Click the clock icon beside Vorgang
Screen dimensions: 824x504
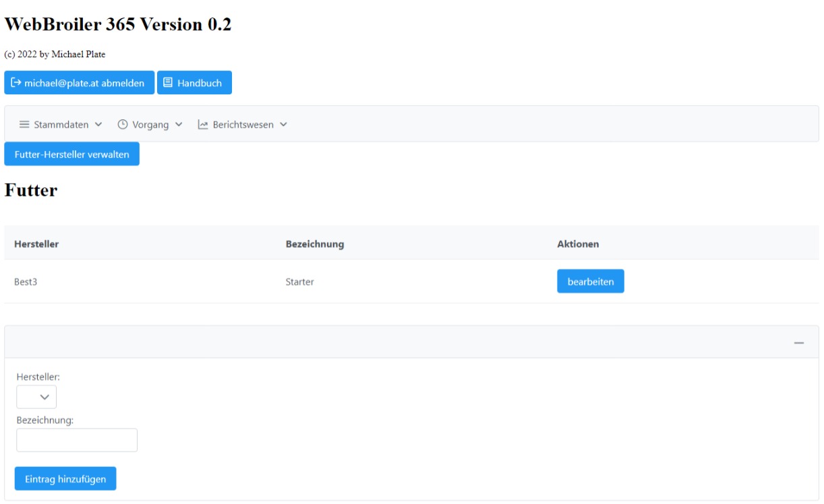pyautogui.click(x=122, y=124)
